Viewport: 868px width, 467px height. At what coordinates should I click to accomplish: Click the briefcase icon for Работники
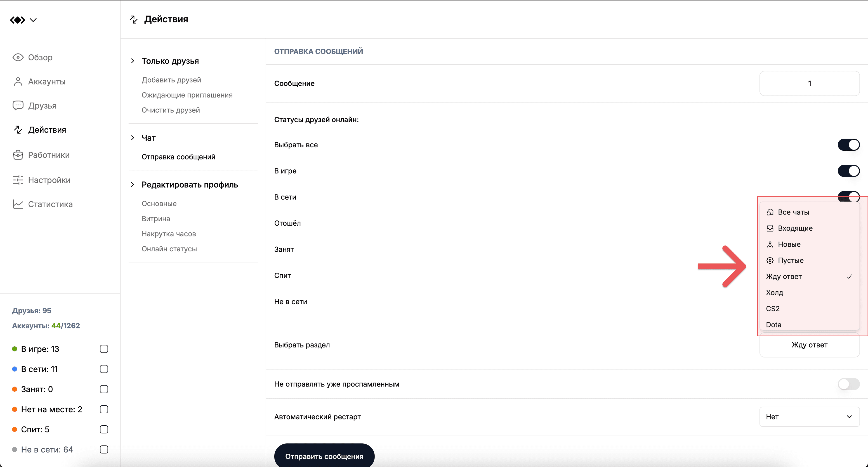[18, 155]
